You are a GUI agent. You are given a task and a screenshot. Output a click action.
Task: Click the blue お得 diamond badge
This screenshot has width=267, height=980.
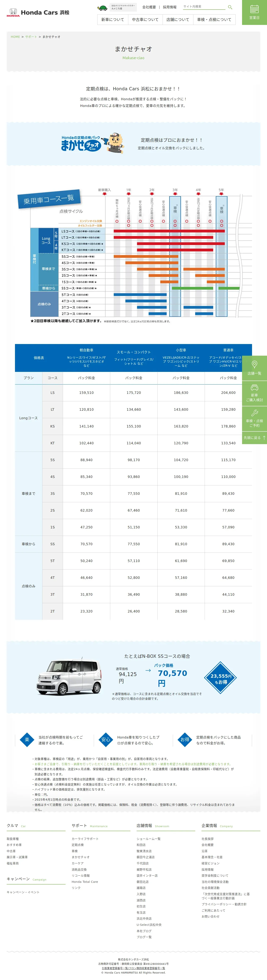coord(185,740)
